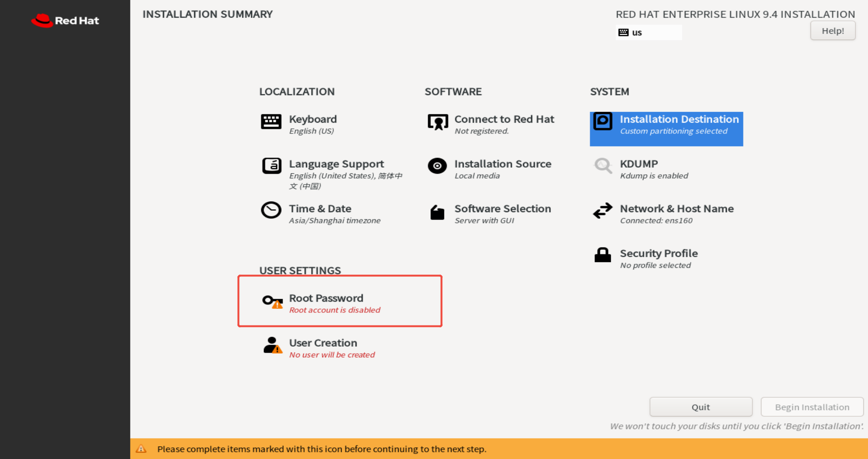Click the Root Password key icon
This screenshot has height=459, width=868.
click(x=272, y=302)
